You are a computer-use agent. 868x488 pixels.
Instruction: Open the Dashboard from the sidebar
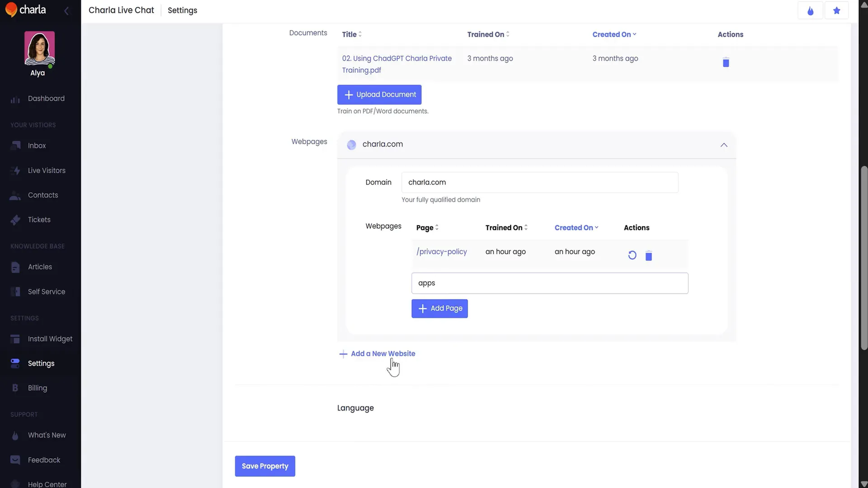pyautogui.click(x=46, y=98)
